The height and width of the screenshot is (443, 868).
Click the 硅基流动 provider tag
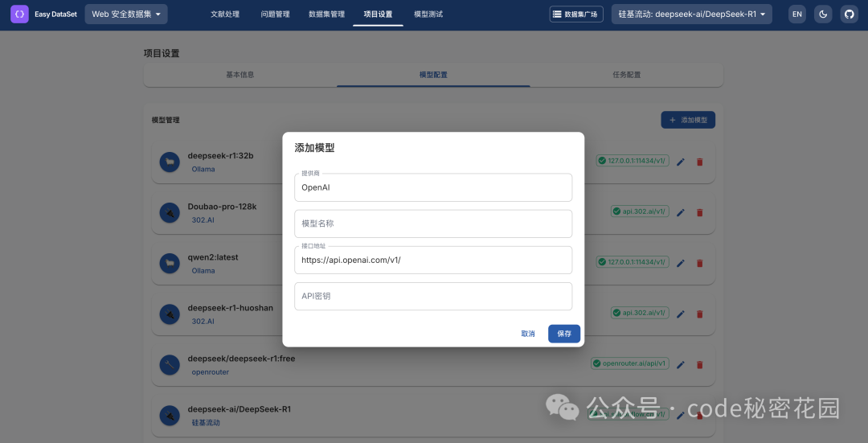coord(206,423)
